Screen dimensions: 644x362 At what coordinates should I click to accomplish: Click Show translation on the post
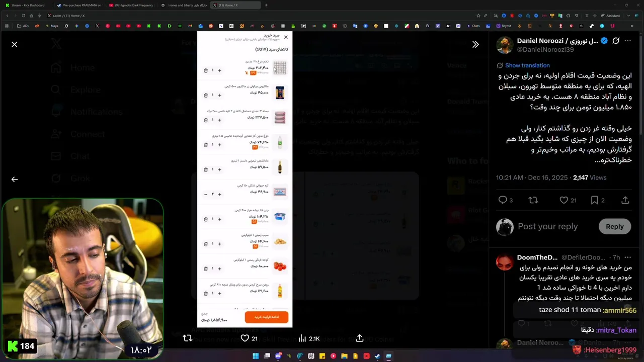[527, 65]
